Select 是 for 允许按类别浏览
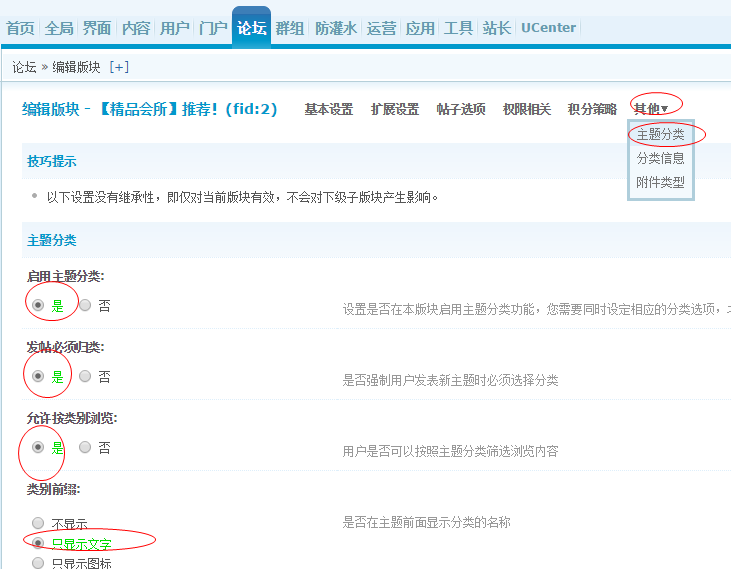Image resolution: width=731 pixels, height=569 pixels. click(38, 447)
